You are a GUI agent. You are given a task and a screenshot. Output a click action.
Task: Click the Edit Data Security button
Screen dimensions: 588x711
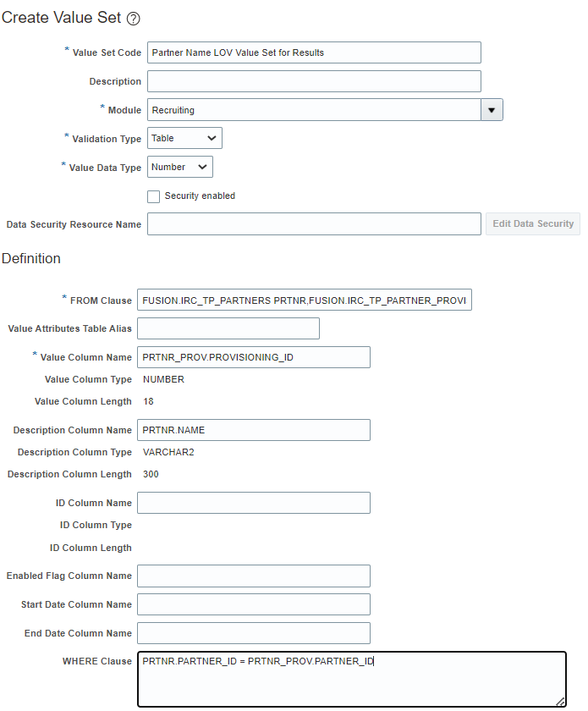click(x=532, y=223)
